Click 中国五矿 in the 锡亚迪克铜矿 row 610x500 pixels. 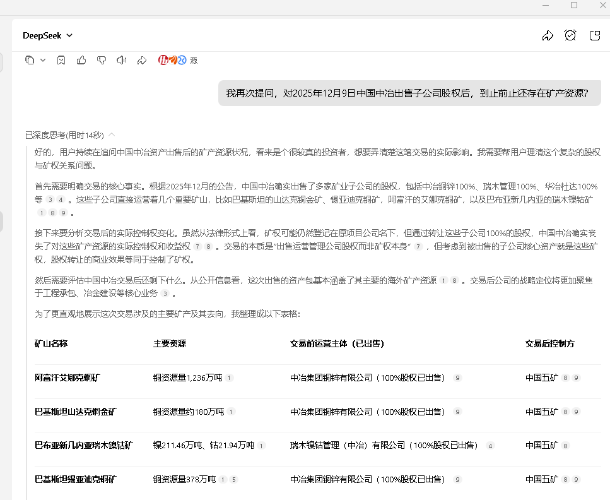click(542, 479)
